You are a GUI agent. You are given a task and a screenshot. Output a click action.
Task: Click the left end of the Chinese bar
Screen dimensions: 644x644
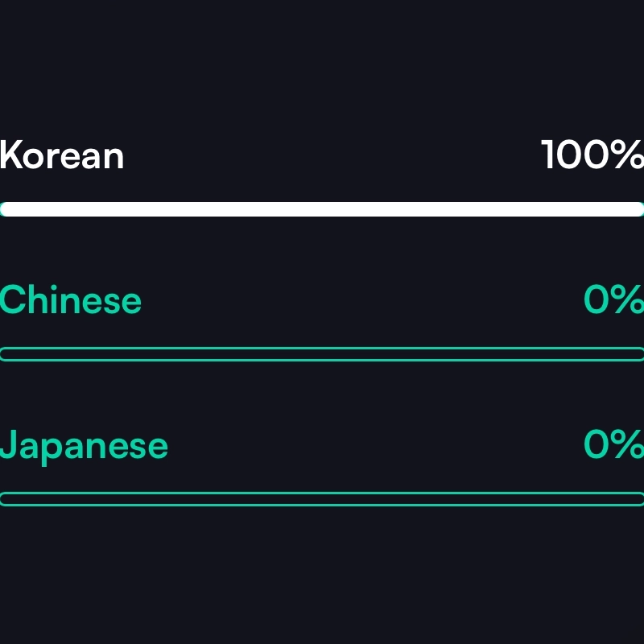coord(6,354)
